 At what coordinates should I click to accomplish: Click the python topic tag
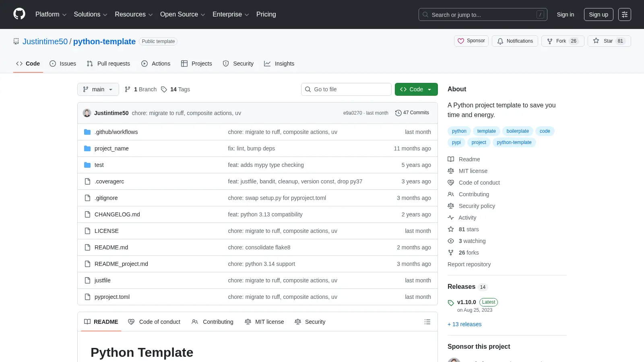[459, 131]
